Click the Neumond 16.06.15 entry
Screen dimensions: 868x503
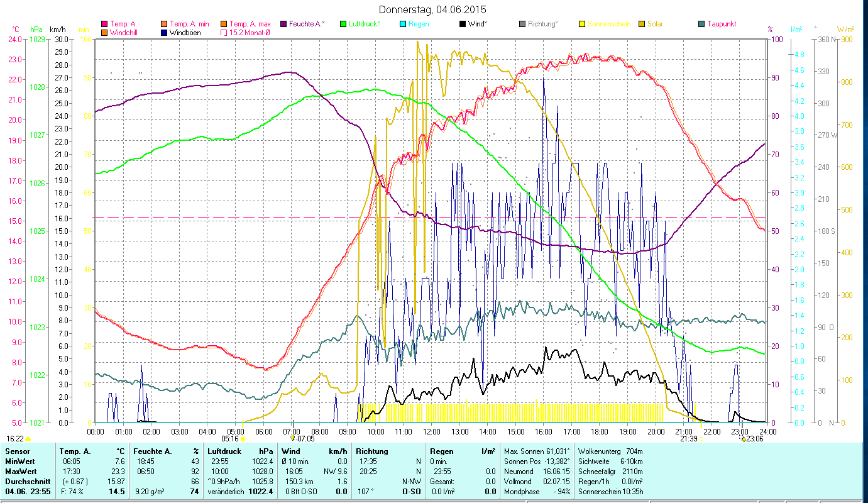click(x=537, y=471)
